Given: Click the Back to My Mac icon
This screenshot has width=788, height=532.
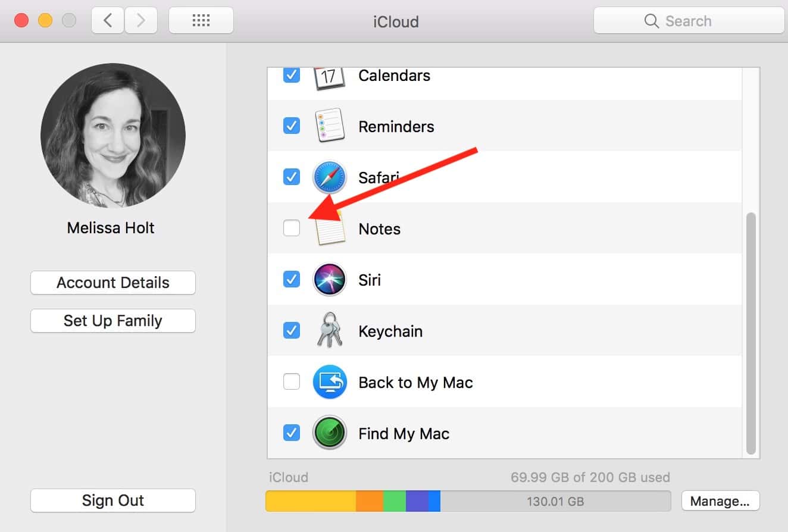Looking at the screenshot, I should pyautogui.click(x=329, y=381).
